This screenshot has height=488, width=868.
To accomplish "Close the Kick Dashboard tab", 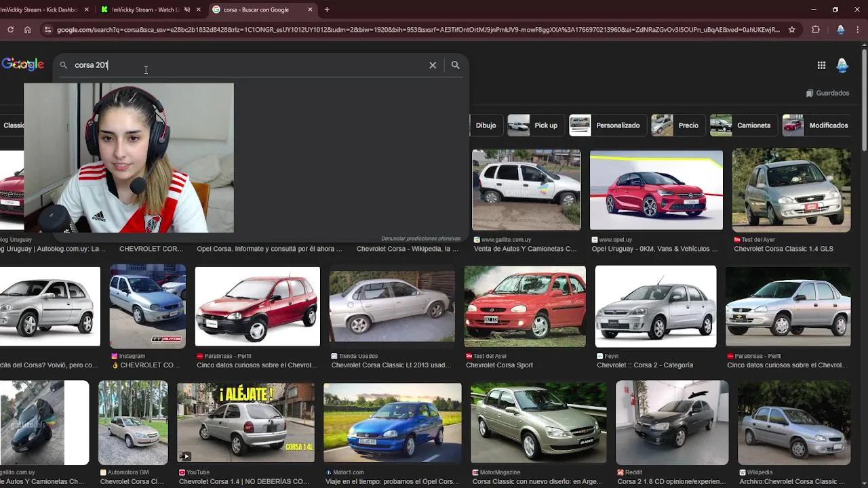I will click(x=87, y=9).
